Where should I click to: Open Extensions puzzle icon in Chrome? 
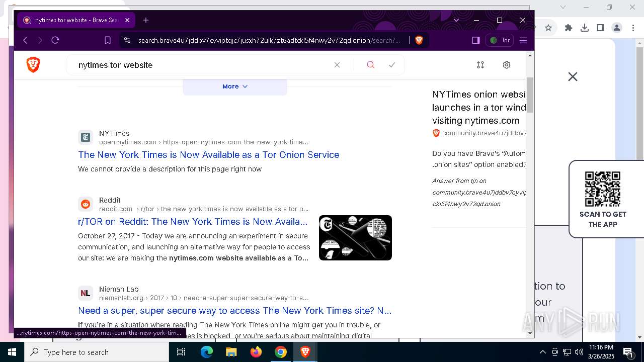[x=569, y=28]
